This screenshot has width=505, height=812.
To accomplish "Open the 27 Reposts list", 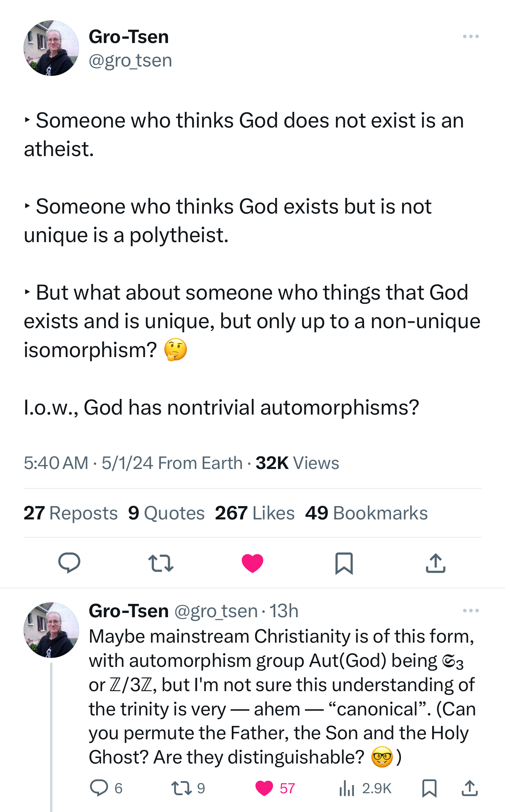I will (x=71, y=513).
